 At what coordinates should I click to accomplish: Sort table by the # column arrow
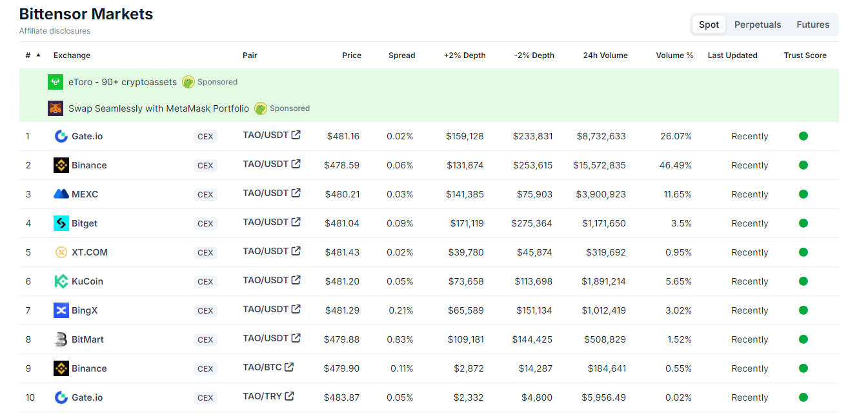[x=38, y=55]
